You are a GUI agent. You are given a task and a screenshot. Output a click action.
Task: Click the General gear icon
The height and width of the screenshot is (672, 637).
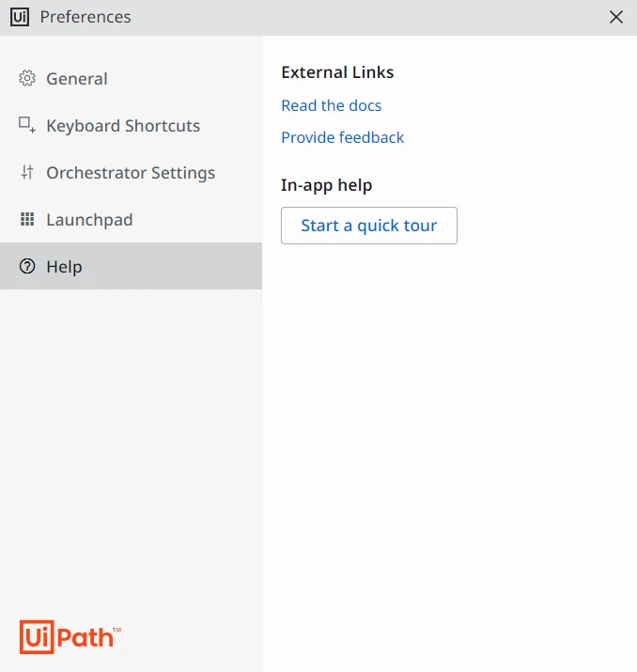(x=27, y=78)
